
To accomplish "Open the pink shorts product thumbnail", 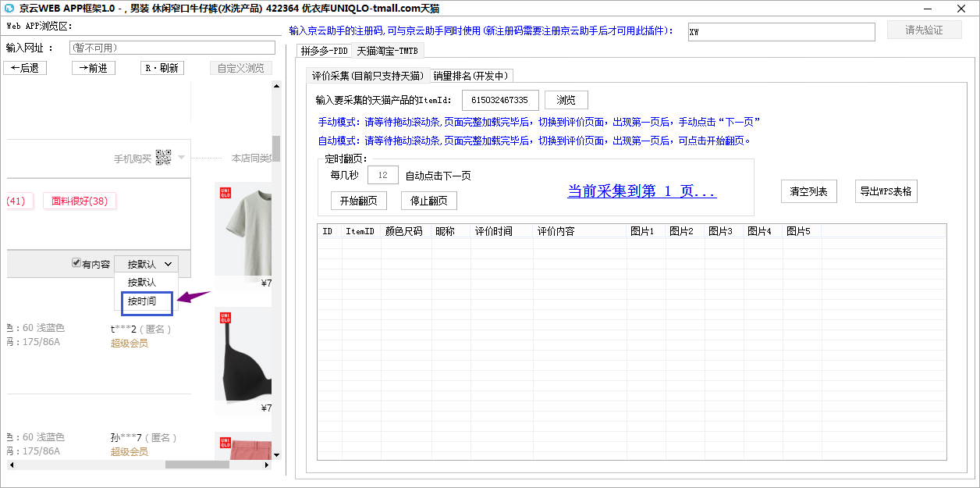I will coord(243,445).
